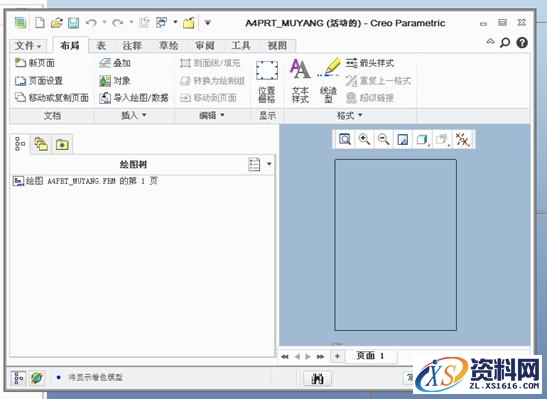This screenshot has width=547, height=399.
Task: Click 重复上一格式
Action: 379,81
